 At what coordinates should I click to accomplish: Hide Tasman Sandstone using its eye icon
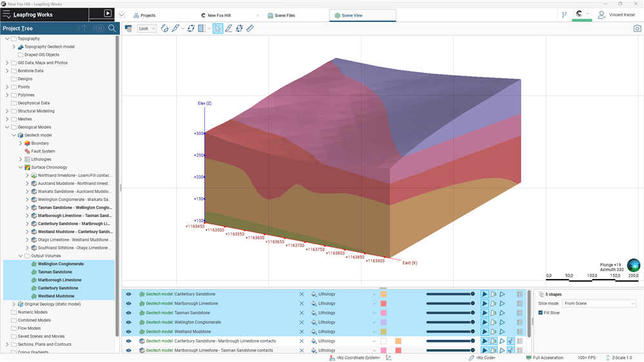[128, 313]
